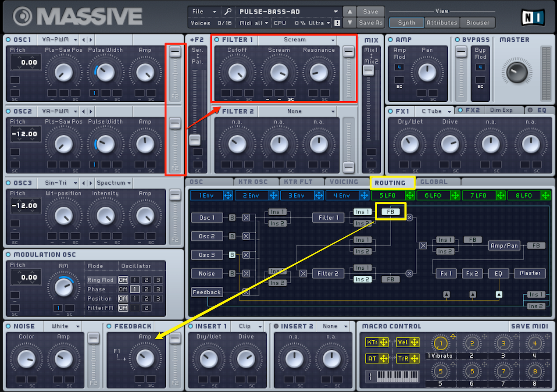
Task: Click the Amp Mod slot showing 4
Action: [x=399, y=68]
